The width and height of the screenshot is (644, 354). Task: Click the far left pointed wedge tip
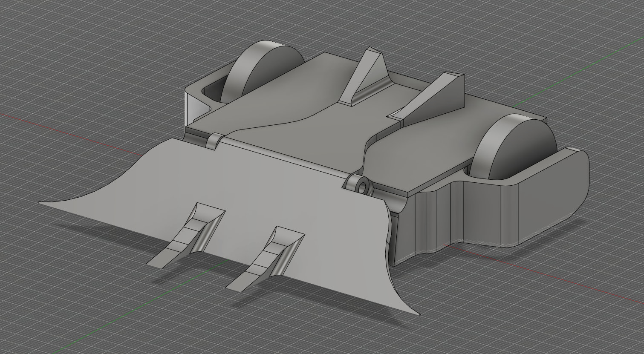click(41, 202)
